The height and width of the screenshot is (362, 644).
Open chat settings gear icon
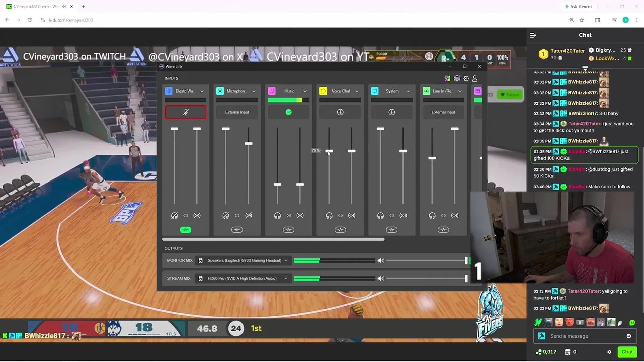point(609,352)
